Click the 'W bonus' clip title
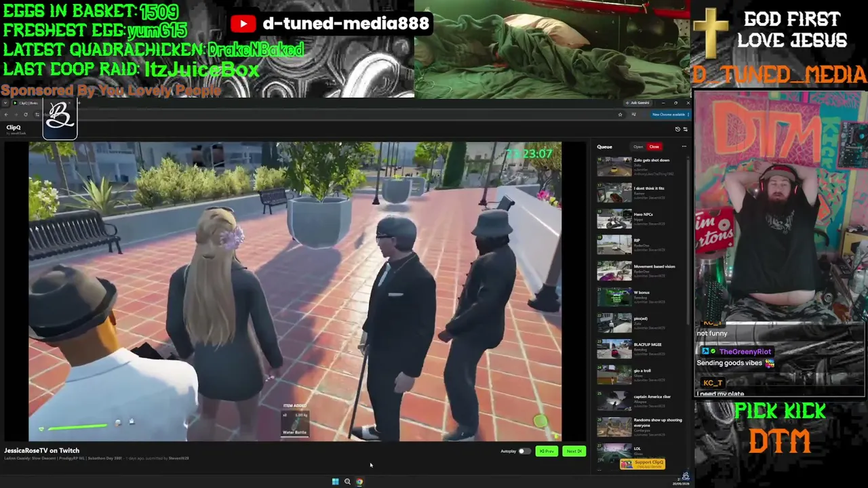The width and height of the screenshot is (868, 488). point(642,292)
